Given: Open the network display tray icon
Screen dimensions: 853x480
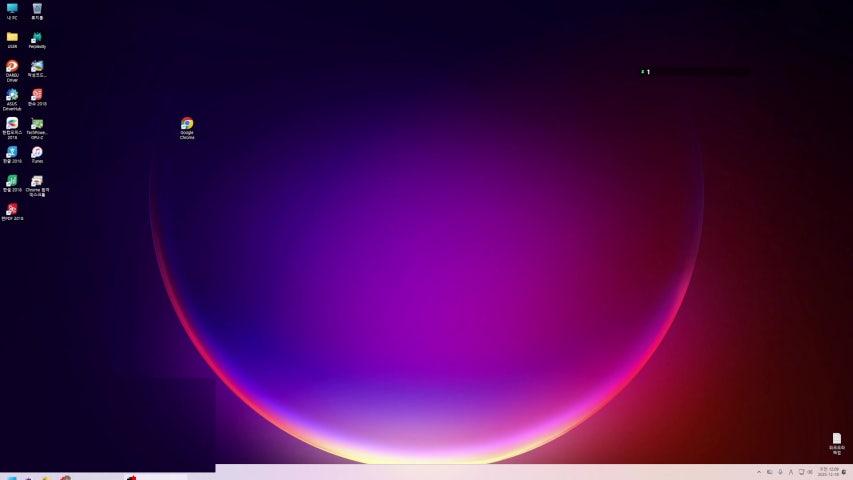Looking at the screenshot, I should [x=801, y=472].
